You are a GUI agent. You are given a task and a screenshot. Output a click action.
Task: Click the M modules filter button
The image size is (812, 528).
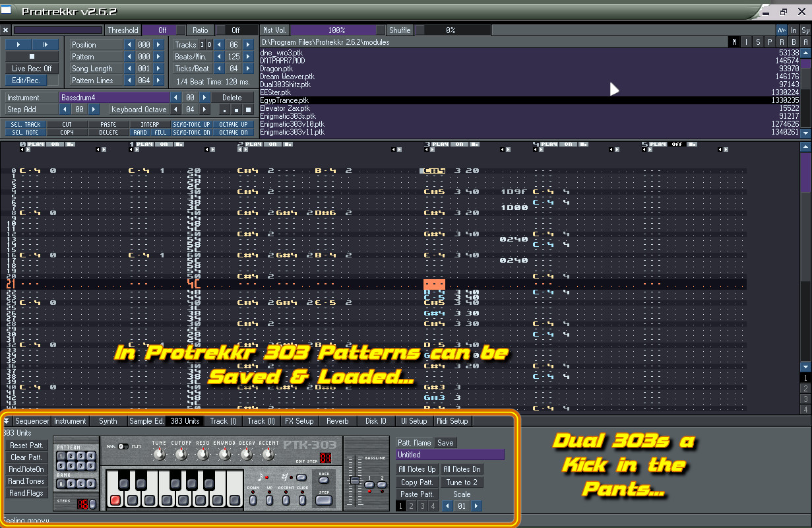(735, 42)
